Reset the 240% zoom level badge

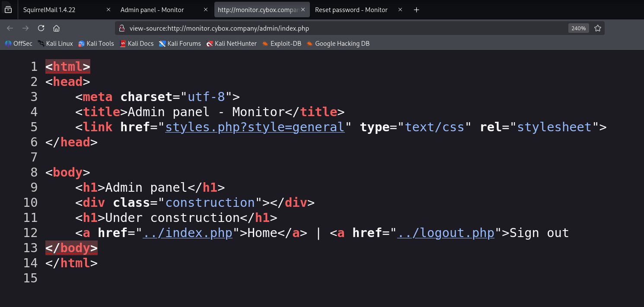tap(578, 28)
